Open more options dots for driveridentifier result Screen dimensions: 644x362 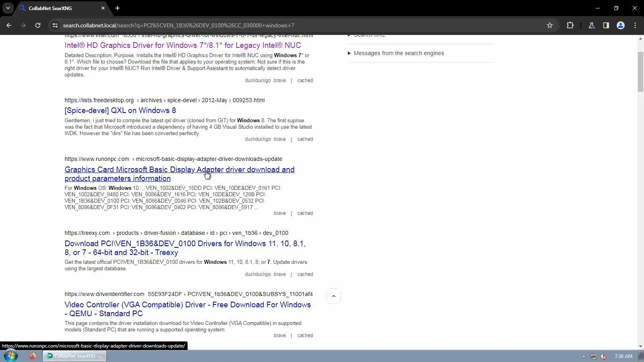coord(291,336)
